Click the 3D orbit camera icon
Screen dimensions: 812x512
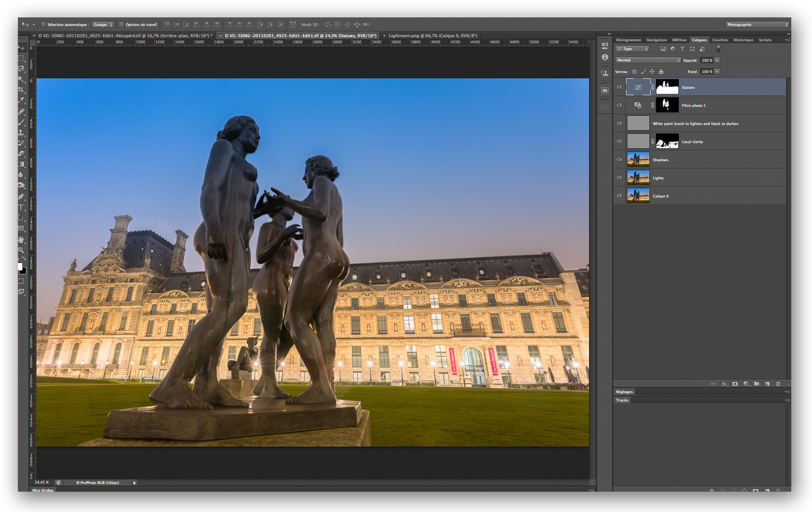(x=328, y=24)
